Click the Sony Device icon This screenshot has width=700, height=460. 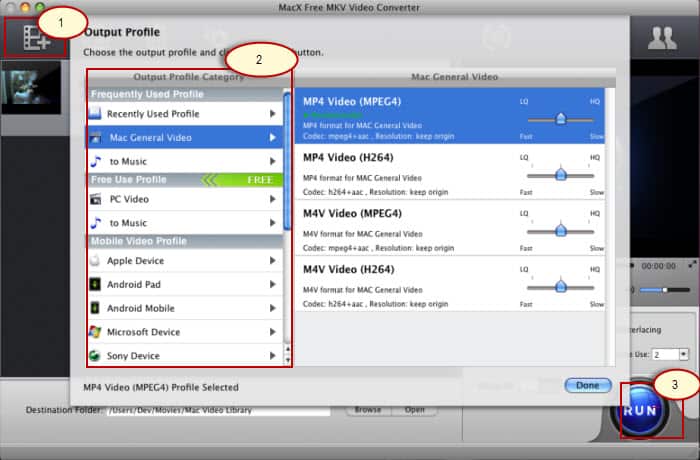click(x=94, y=355)
